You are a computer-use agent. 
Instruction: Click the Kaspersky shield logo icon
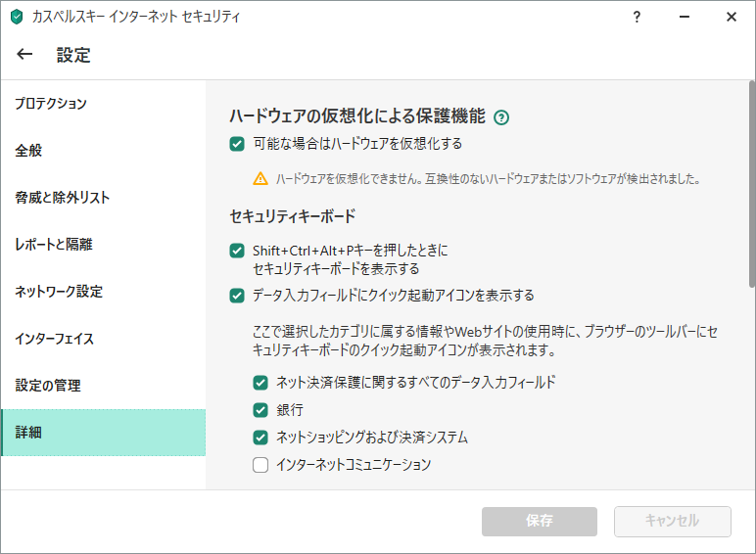(17, 18)
